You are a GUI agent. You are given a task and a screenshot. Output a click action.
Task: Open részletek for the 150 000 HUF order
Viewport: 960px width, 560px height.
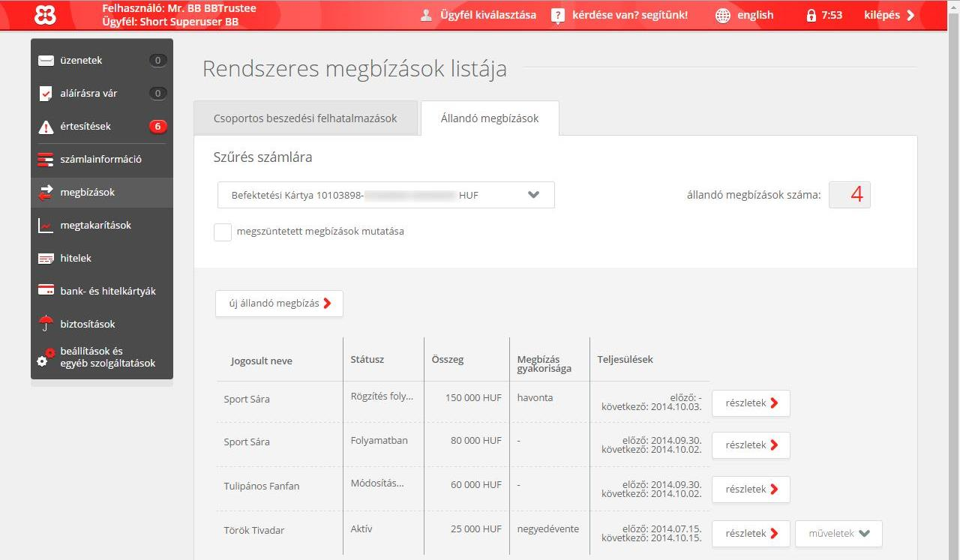click(x=751, y=403)
